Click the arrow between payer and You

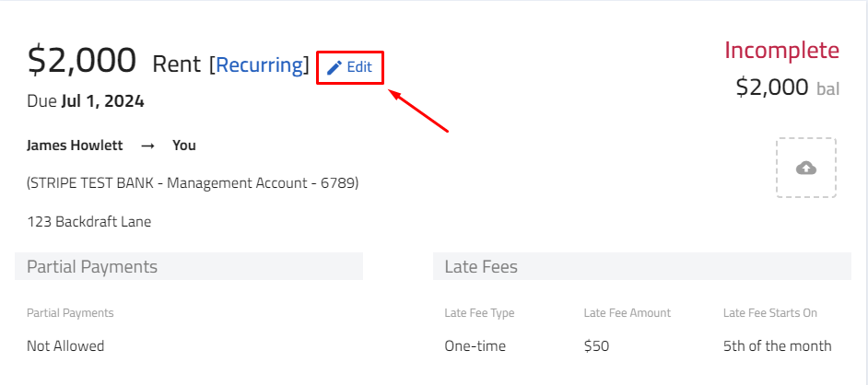click(147, 146)
